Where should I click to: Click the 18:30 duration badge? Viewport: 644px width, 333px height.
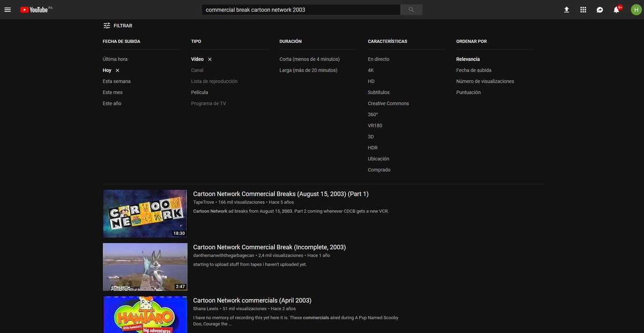(179, 233)
